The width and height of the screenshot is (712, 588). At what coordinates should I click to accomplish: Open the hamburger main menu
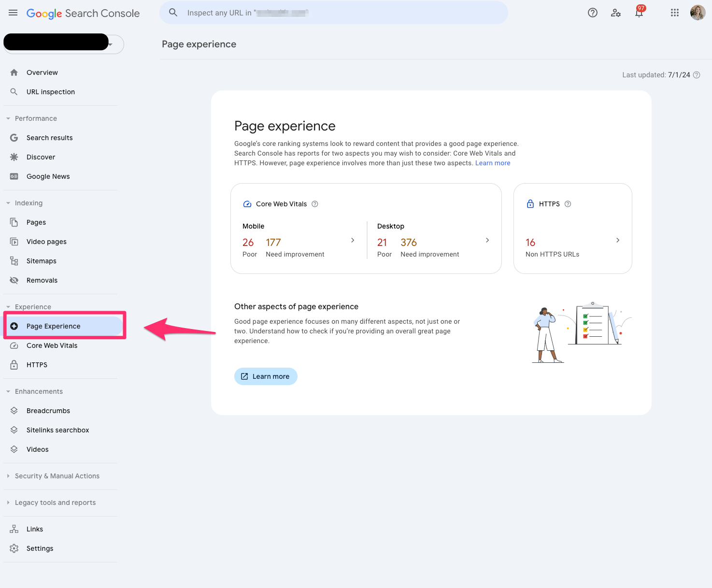[13, 13]
